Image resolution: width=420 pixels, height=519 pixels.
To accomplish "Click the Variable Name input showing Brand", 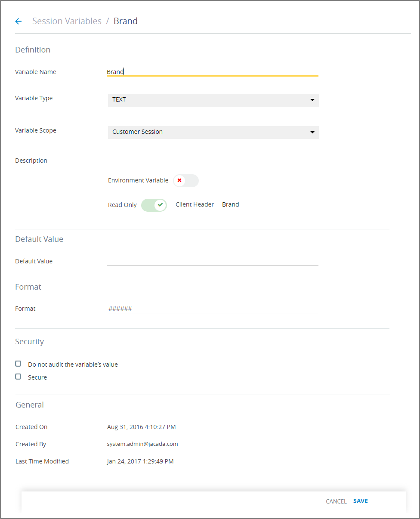I will pos(194,72).
